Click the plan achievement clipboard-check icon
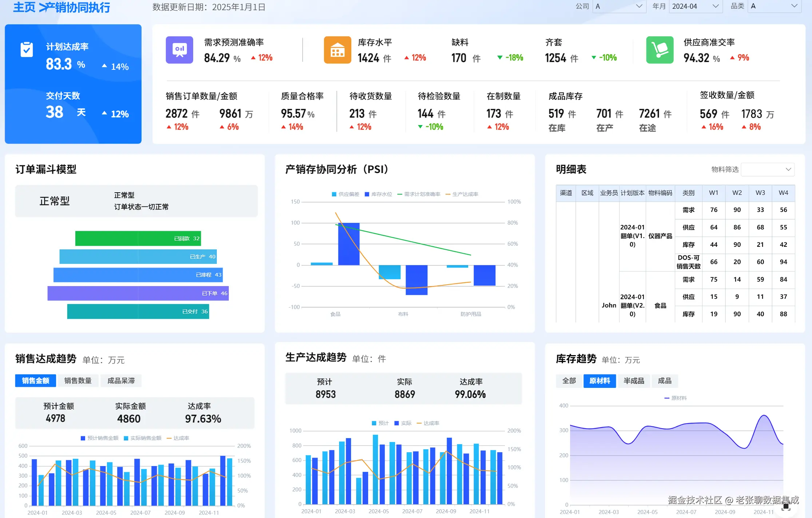Screen dimensions: 812x518 coord(27,49)
